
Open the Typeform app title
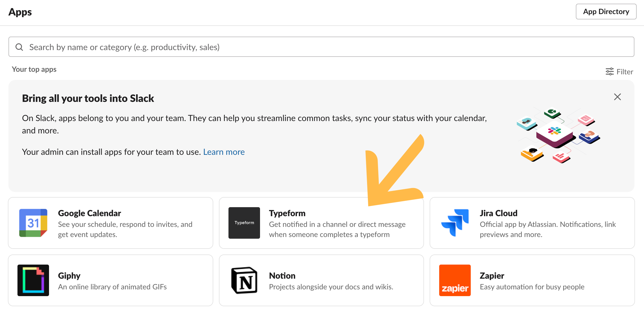287,213
